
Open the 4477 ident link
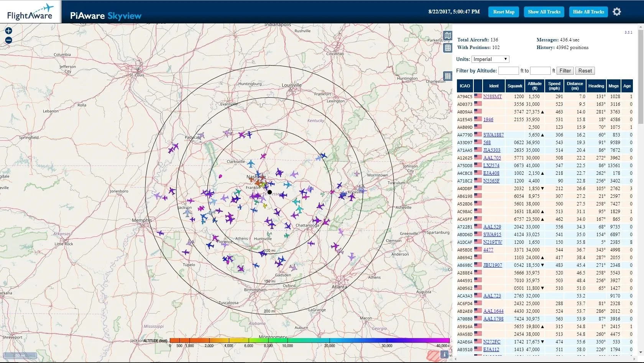tap(488, 250)
